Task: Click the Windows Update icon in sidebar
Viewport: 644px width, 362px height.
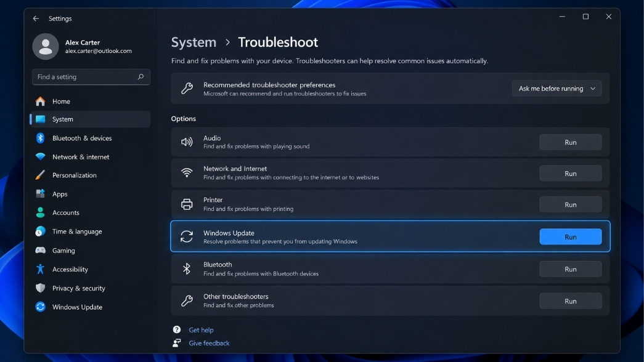Action: point(40,307)
